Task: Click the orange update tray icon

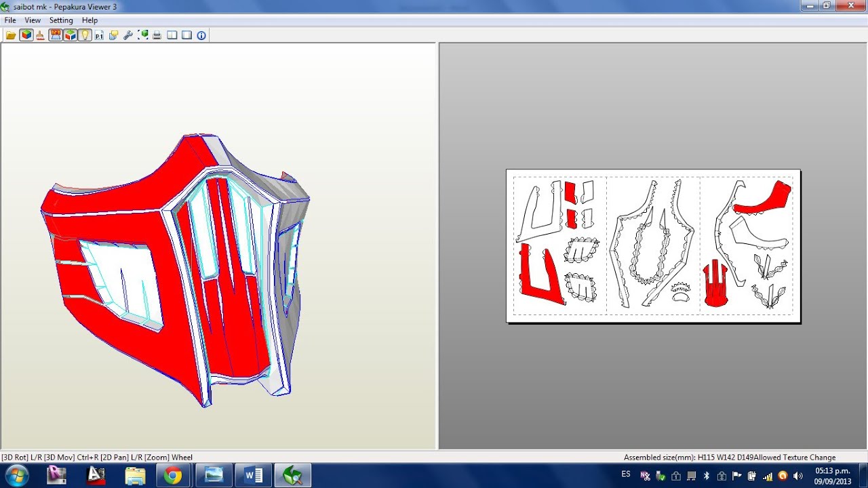Action: pos(783,476)
